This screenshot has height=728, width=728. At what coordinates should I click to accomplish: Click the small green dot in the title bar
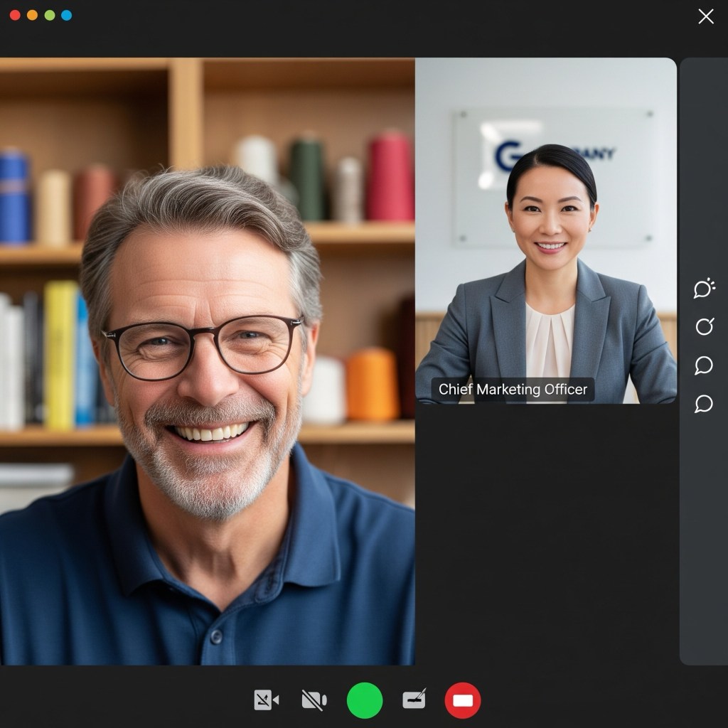pos(49,15)
